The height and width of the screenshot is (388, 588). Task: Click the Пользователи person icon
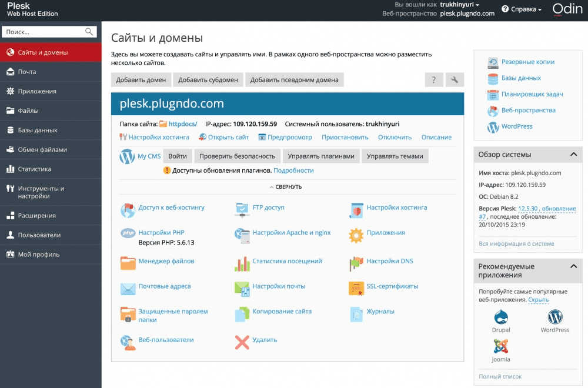tap(10, 235)
